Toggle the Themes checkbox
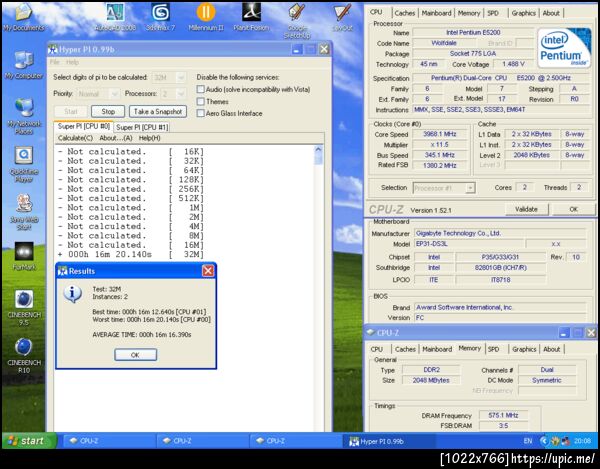Image resolution: width=600 pixels, height=469 pixels. [x=201, y=101]
